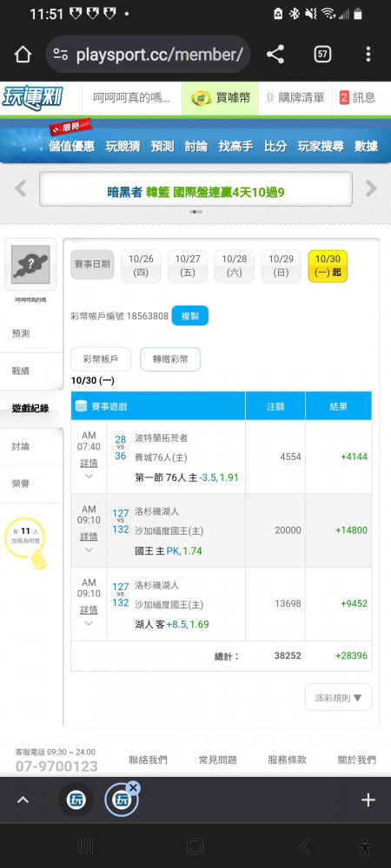The width and height of the screenshot is (391, 868).
Task: Select the 10/28 (六) date tab
Action: pos(235,266)
